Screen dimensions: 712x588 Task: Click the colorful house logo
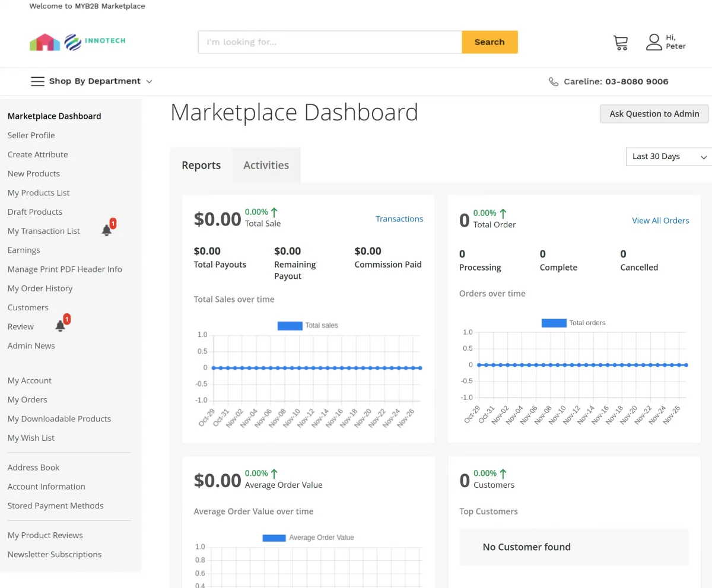pos(43,41)
